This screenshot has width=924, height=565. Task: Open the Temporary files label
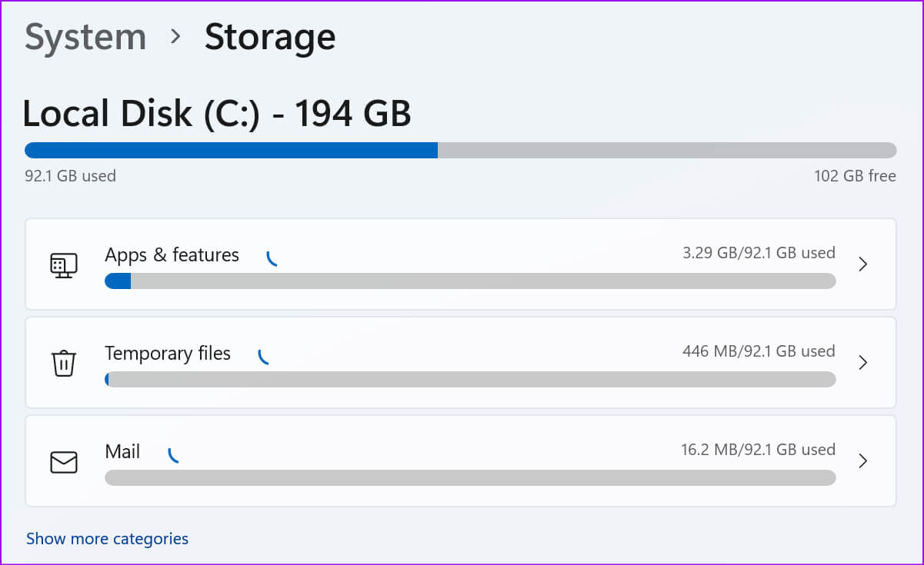(168, 354)
